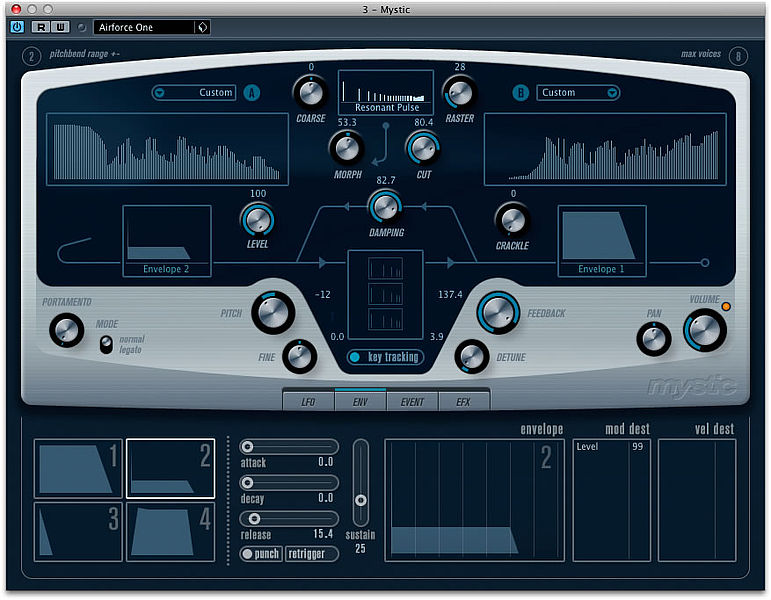This screenshot has height=600, width=771.
Task: Click the Fine tuning knob
Action: pyautogui.click(x=299, y=356)
